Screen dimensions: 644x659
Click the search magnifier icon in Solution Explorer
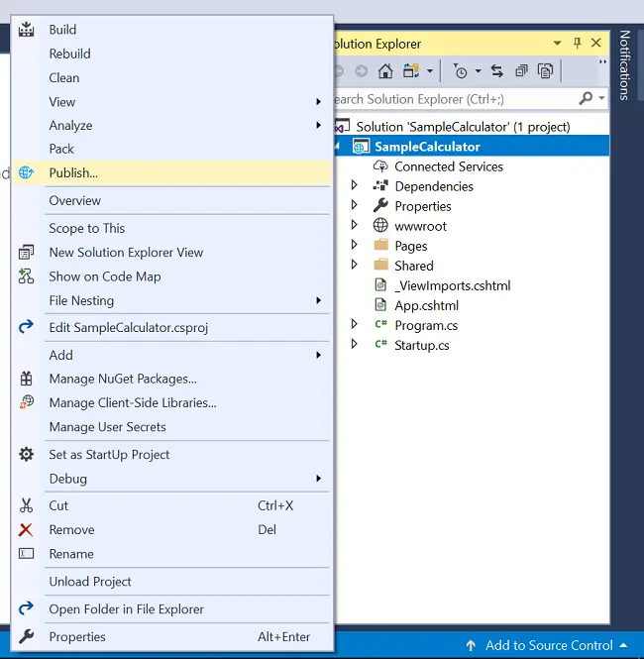coord(586,98)
